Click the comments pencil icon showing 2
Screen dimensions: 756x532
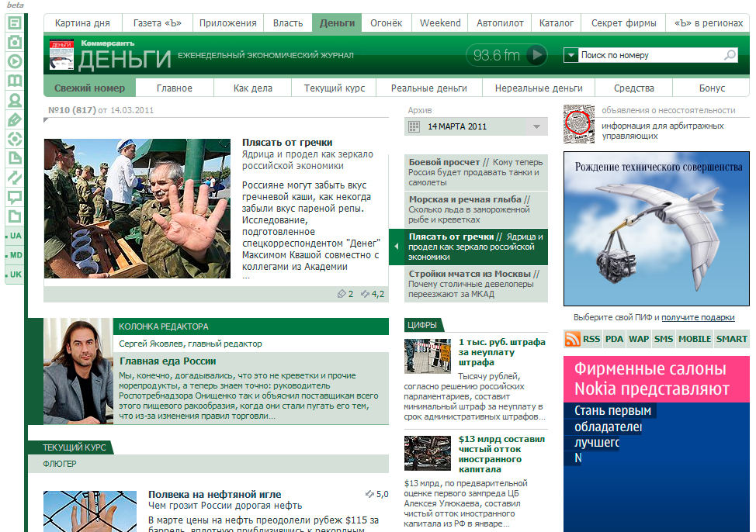342,294
